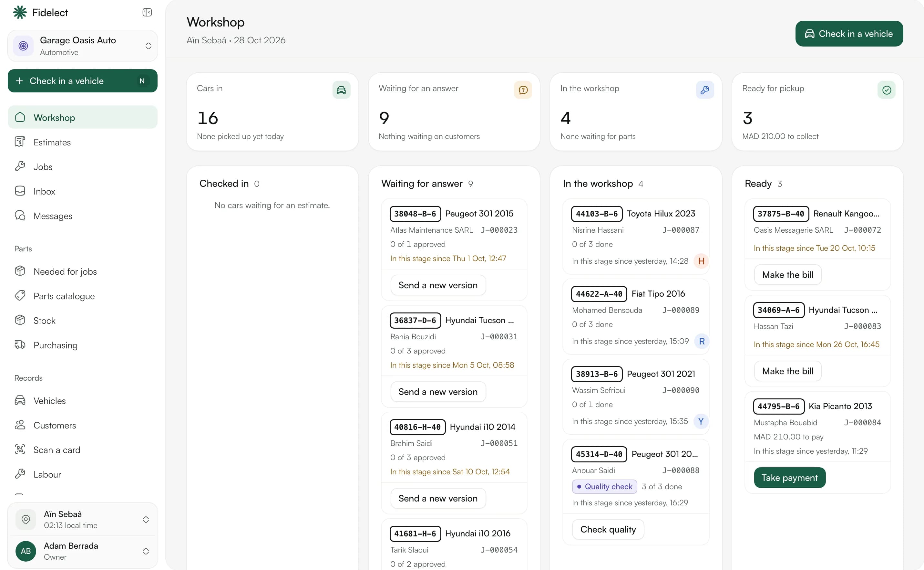Click the R technician avatar on J-000089
The height and width of the screenshot is (570, 924).
(701, 341)
